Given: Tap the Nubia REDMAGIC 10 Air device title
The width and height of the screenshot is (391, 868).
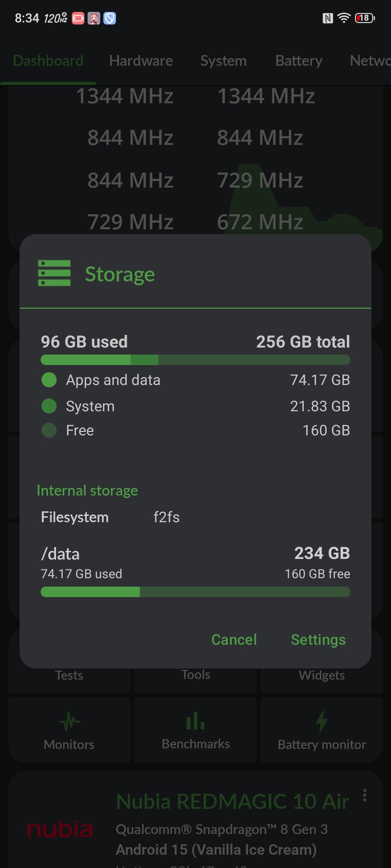Looking at the screenshot, I should tap(233, 801).
